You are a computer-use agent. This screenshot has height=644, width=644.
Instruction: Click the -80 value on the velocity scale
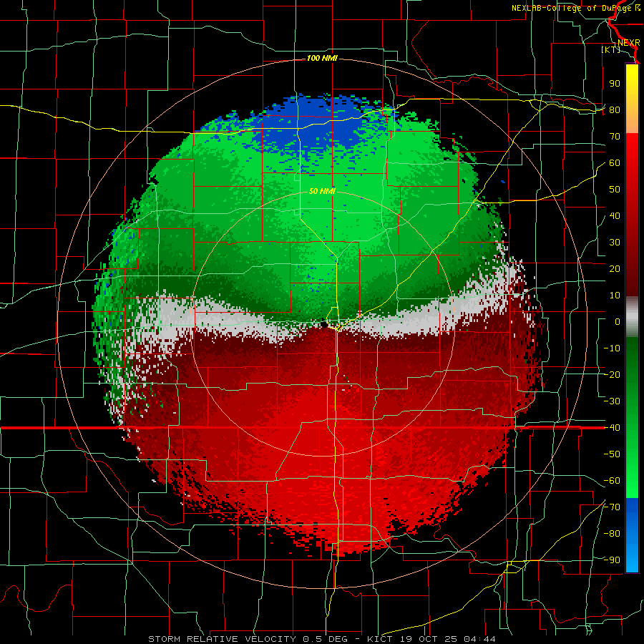click(612, 534)
